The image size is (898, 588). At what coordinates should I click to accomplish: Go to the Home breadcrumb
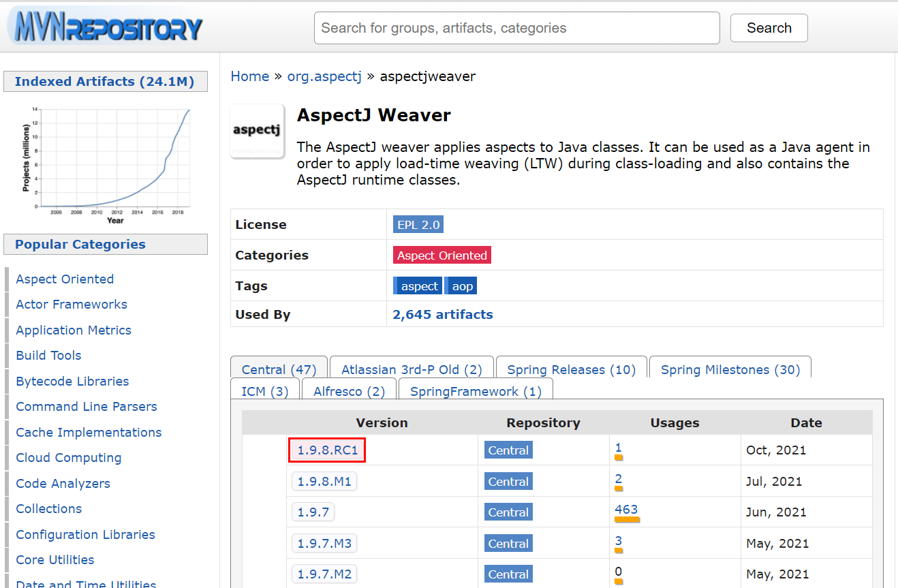[250, 76]
